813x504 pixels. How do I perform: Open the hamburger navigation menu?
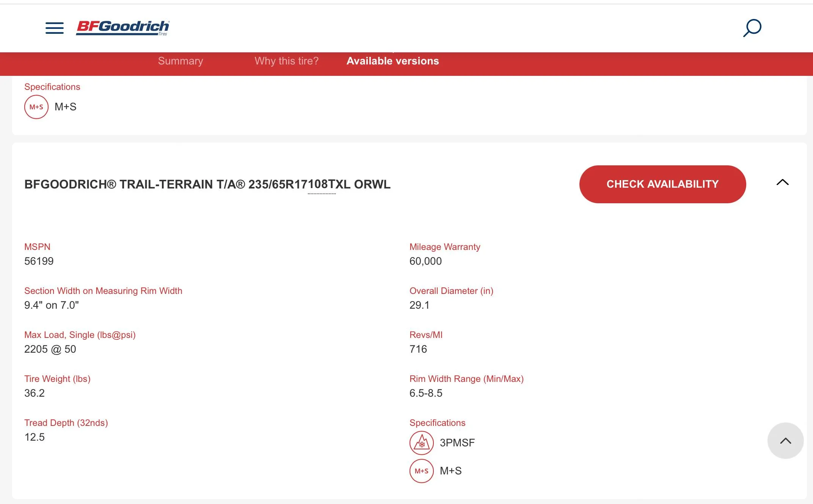click(55, 28)
